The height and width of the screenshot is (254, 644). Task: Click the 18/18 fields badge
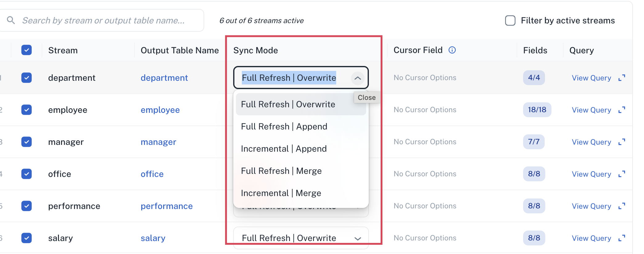(537, 110)
